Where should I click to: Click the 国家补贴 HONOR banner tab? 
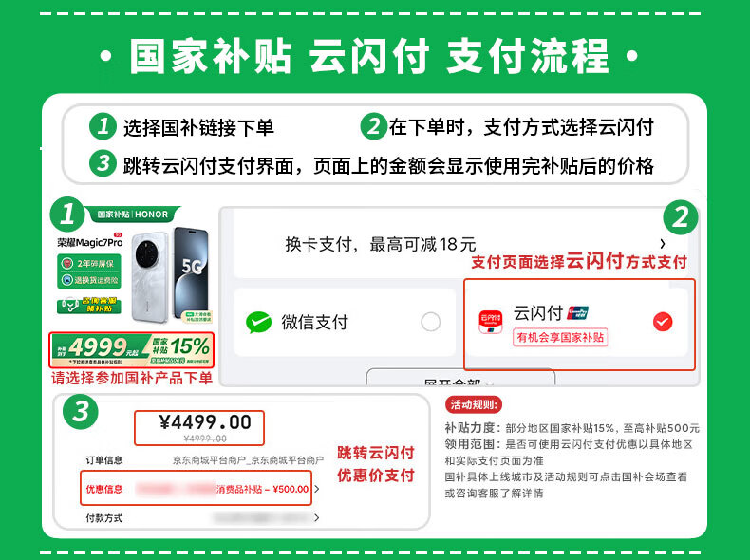133,215
